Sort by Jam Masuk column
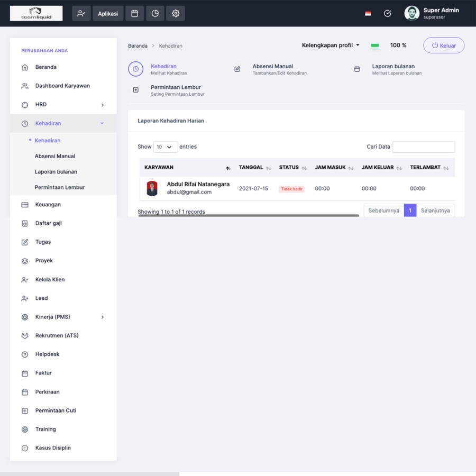The height and width of the screenshot is (476, 476). (x=334, y=168)
